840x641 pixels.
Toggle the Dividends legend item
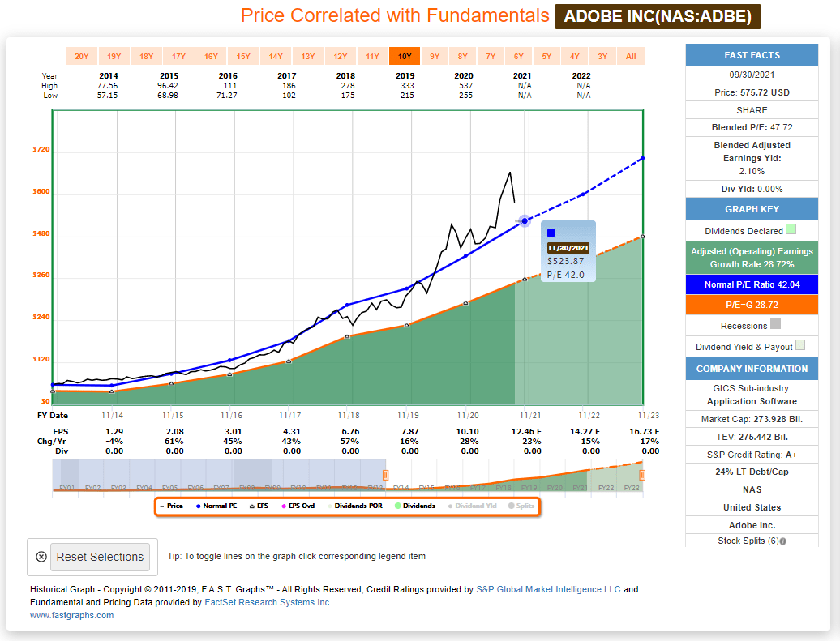tap(415, 506)
